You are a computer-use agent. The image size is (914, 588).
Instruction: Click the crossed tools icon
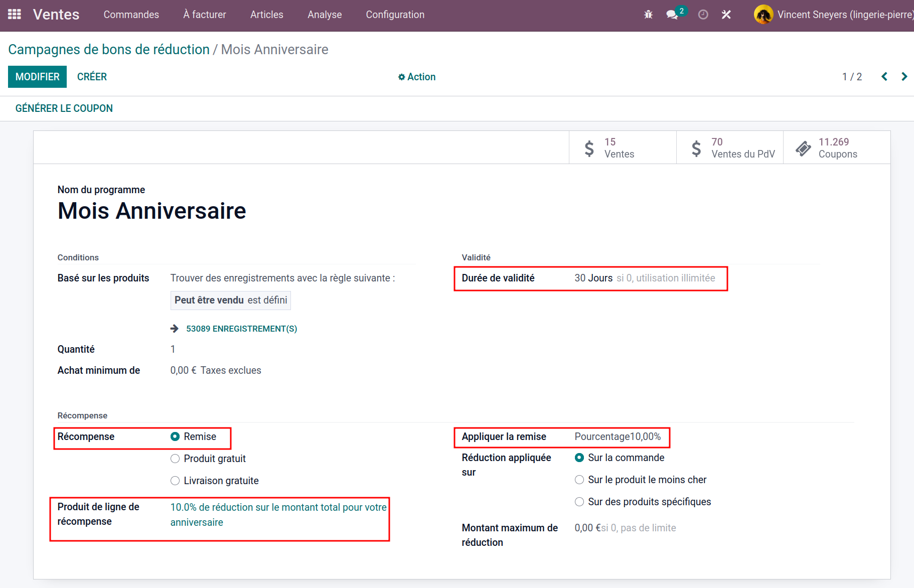point(726,15)
